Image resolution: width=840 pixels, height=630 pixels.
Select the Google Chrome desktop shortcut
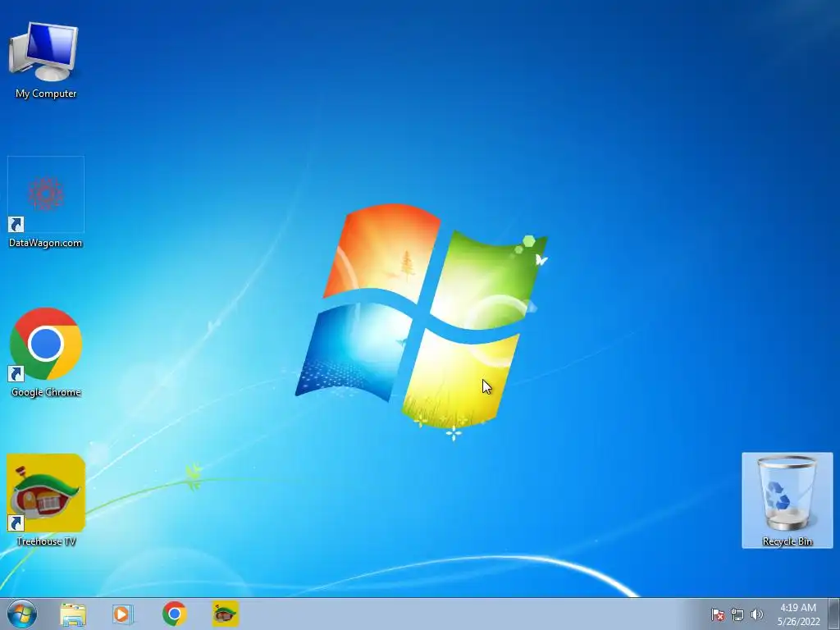46,344
